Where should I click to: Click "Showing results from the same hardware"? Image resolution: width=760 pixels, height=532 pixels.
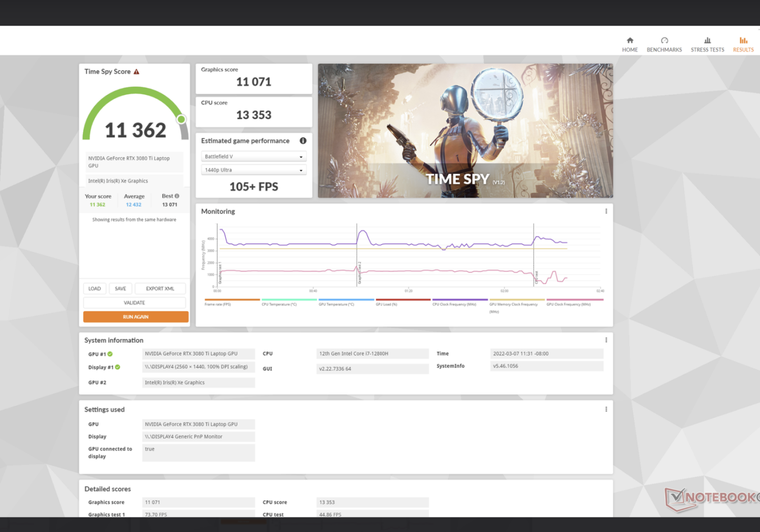click(134, 220)
